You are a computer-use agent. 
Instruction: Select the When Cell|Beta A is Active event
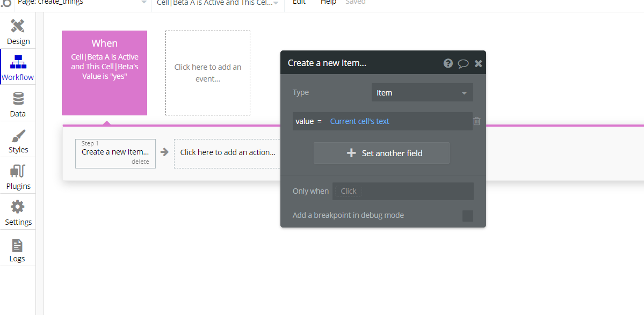[105, 73]
